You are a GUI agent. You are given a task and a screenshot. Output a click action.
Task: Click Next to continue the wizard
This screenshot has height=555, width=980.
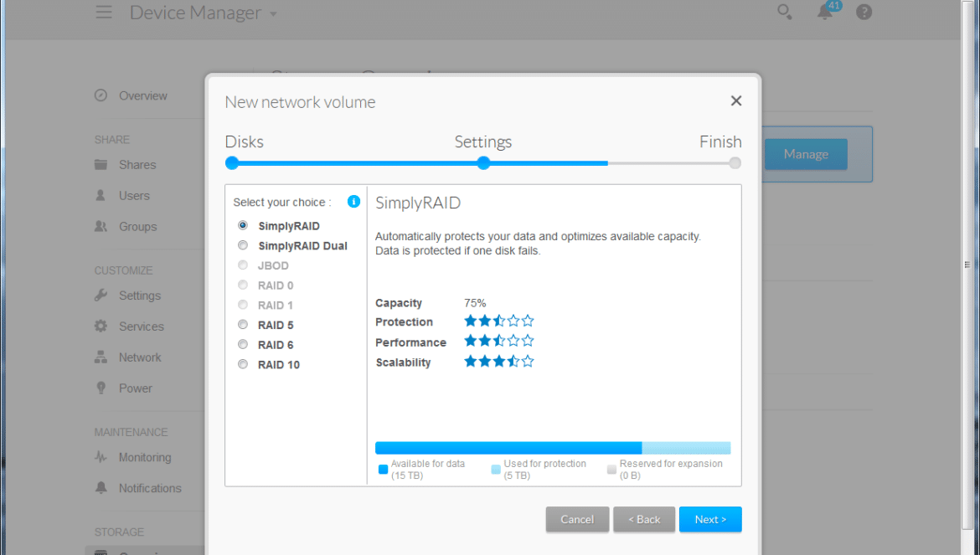pos(710,519)
